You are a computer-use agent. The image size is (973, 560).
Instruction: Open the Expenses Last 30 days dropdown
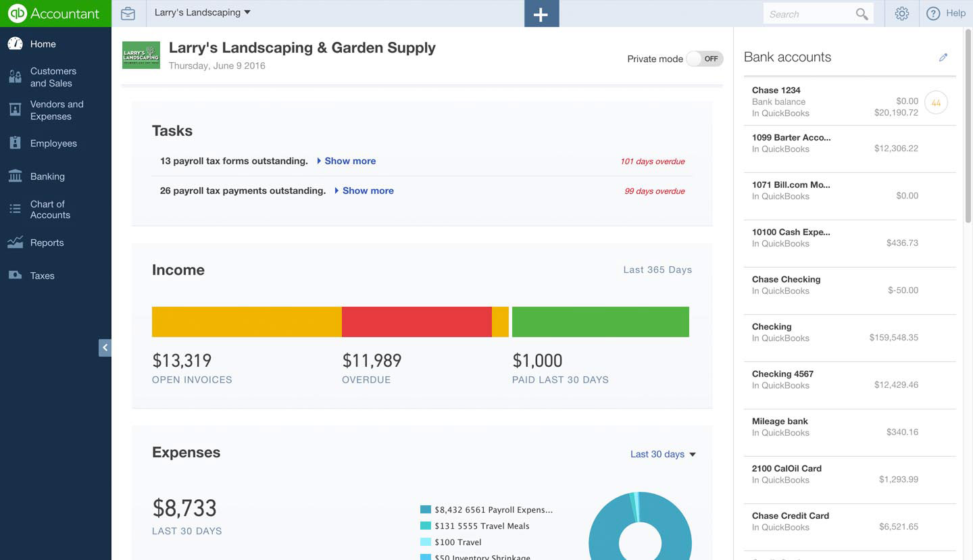click(662, 454)
